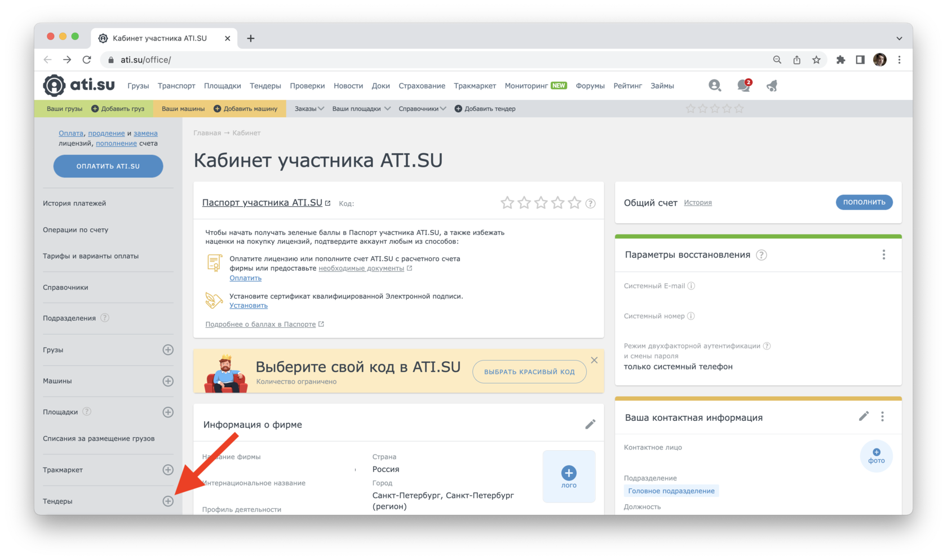Open Мониторинг NEW menu item

[x=536, y=86]
